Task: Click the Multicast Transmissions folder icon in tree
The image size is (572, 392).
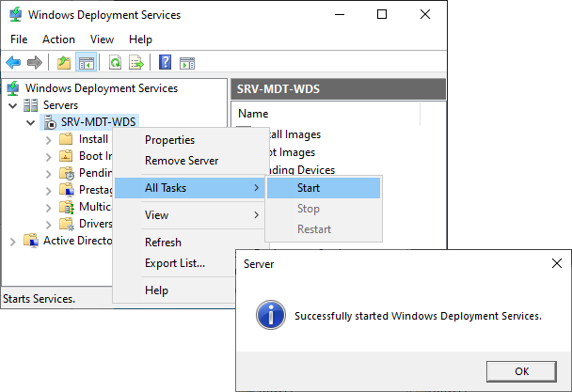Action: point(67,207)
